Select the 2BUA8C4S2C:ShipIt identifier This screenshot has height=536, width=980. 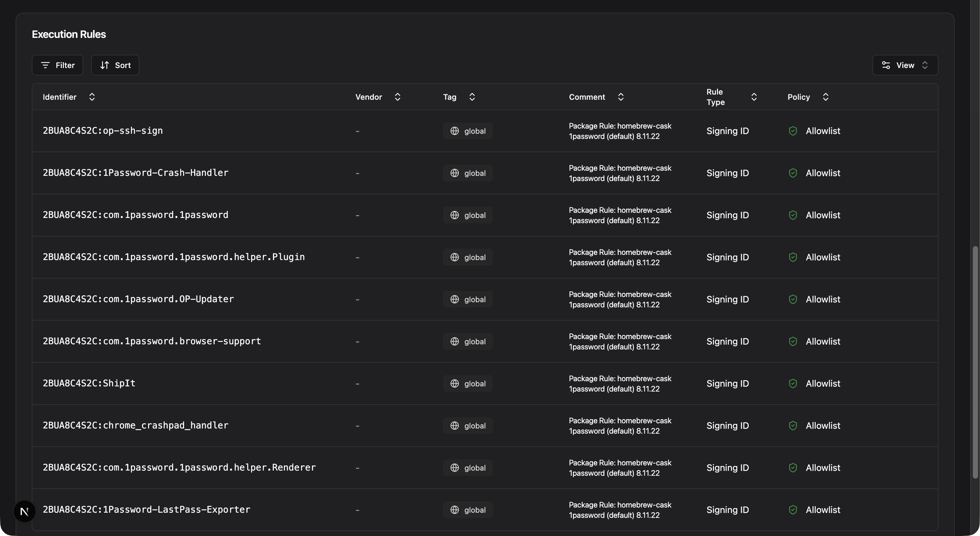tap(89, 383)
